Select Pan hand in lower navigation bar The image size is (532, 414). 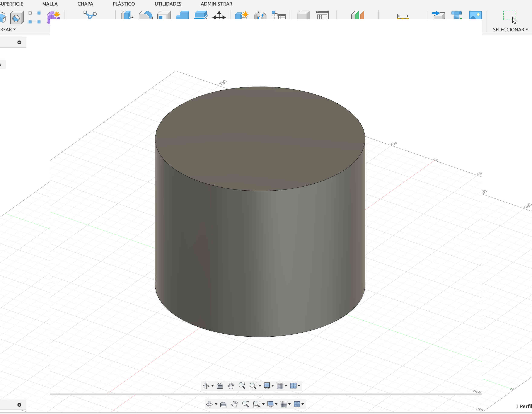pos(234,404)
